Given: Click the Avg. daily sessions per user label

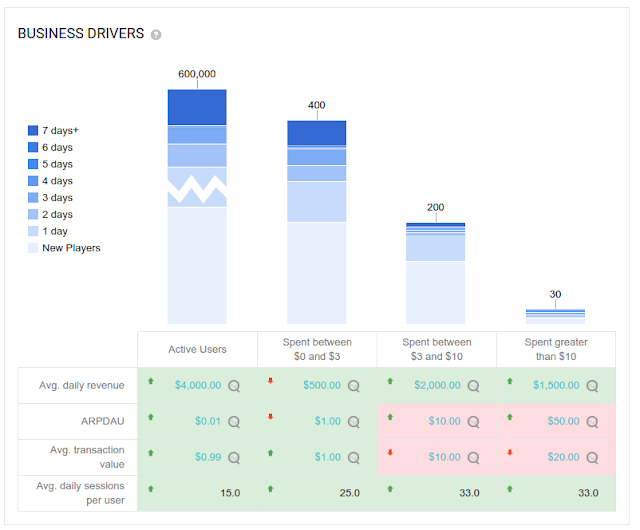Looking at the screenshot, I should point(80,493).
